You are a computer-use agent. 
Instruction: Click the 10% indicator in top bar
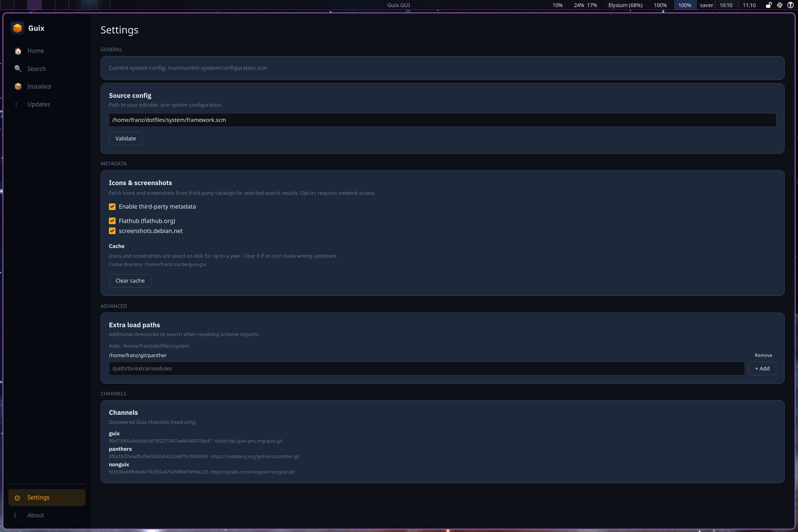[557, 5]
